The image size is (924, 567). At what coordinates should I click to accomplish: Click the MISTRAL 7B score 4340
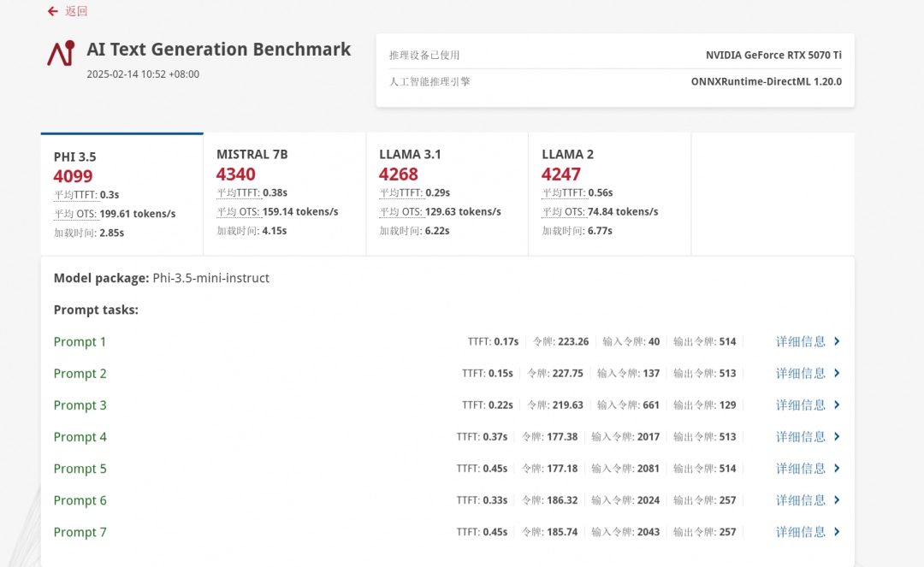[236, 174]
